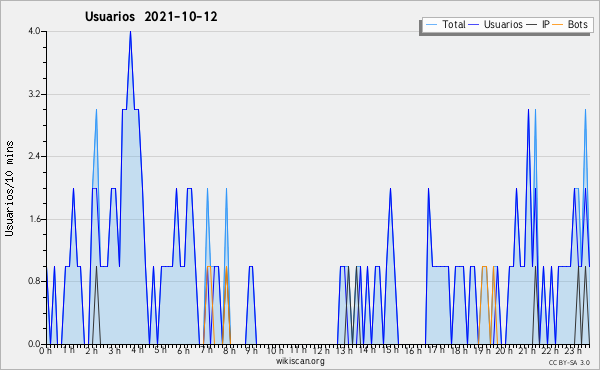Screen dimensions: 600x370
Task: Click the "9 h" x-axis label
Action: 251,350
